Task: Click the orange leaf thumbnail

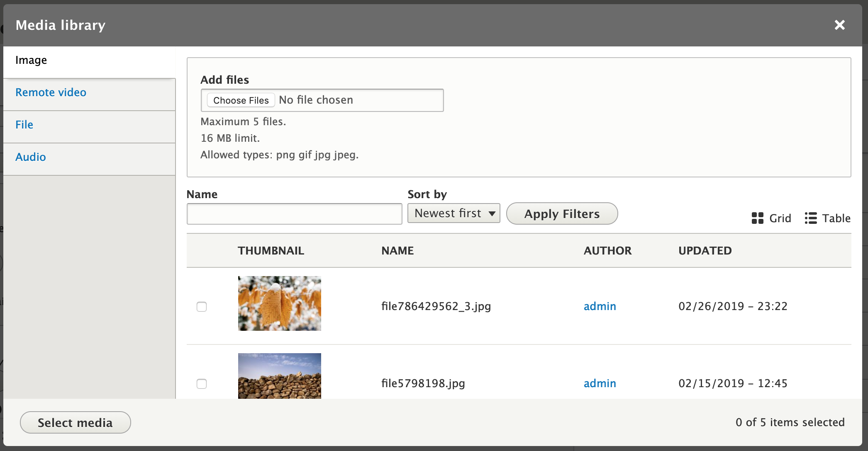Action: (x=279, y=303)
